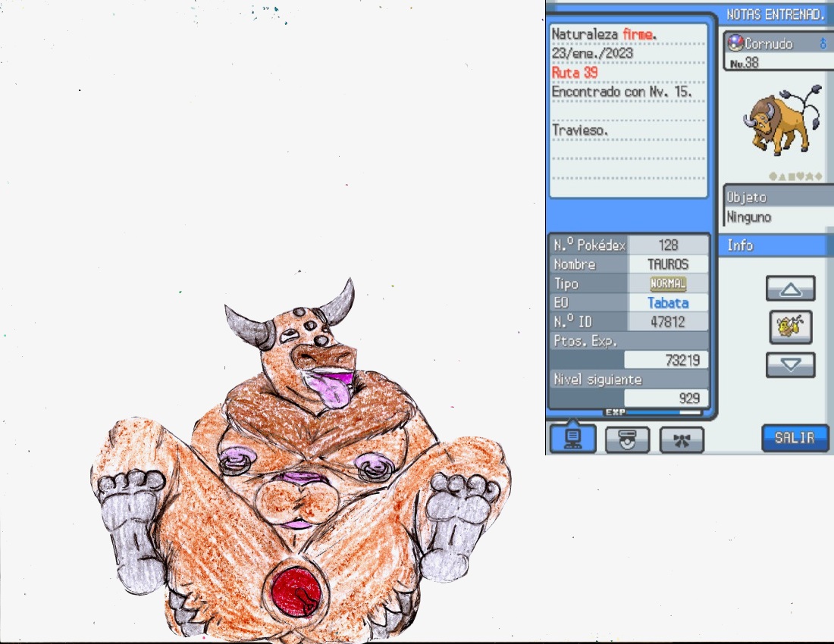Click the Travieso characteristic text
Screen dimensions: 834x644
[580, 130]
